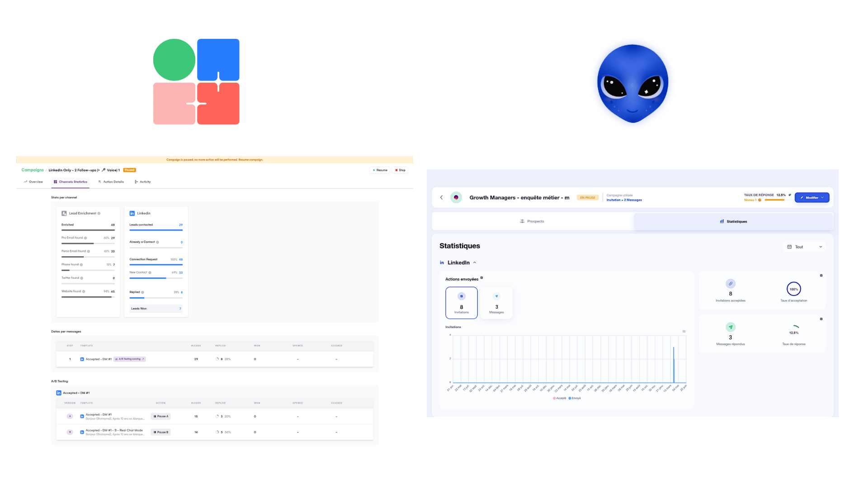This screenshot has height=488, width=868.
Task: Click the Connection Request progress bar
Action: coord(156,265)
